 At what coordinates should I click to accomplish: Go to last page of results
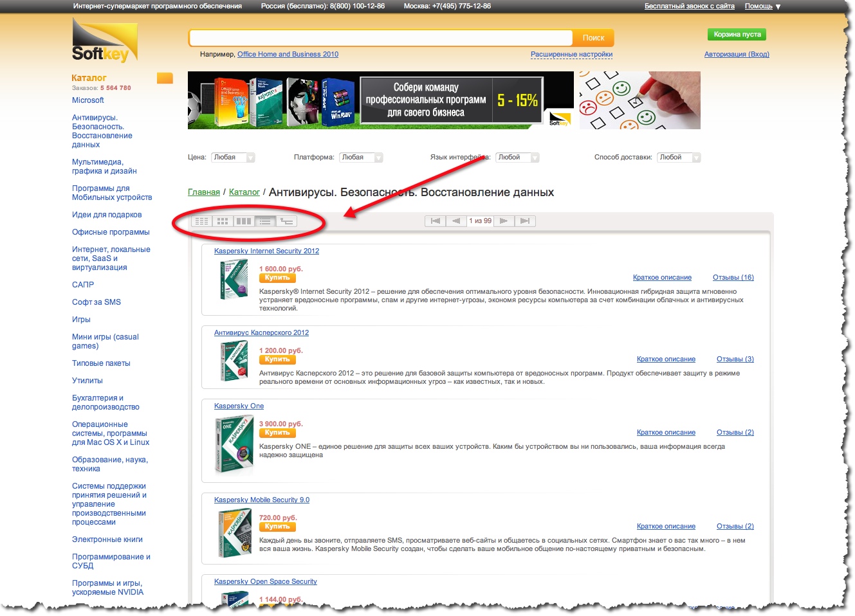pyautogui.click(x=525, y=221)
